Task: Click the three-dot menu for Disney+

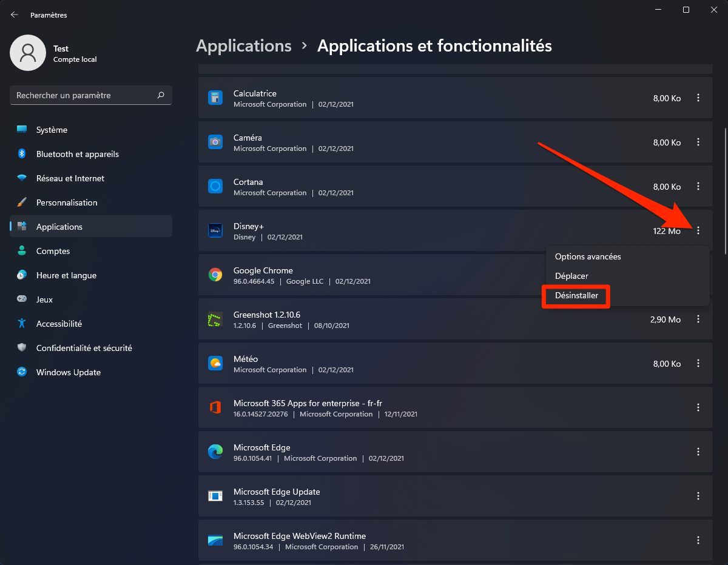Action: [x=698, y=230]
